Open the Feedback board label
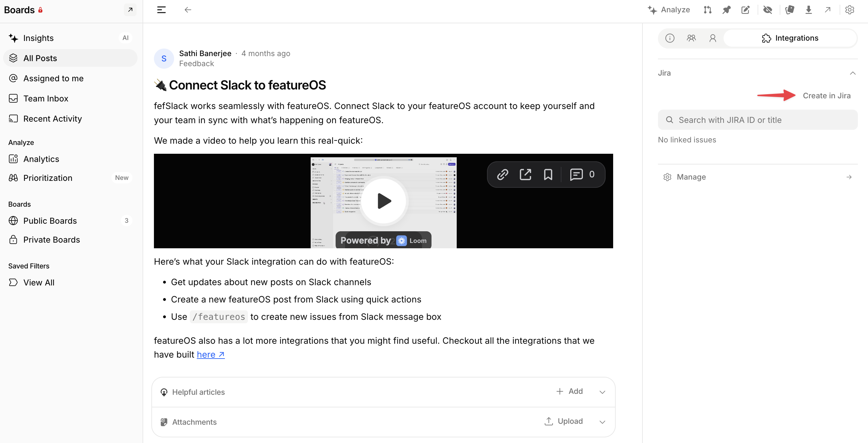 (196, 64)
